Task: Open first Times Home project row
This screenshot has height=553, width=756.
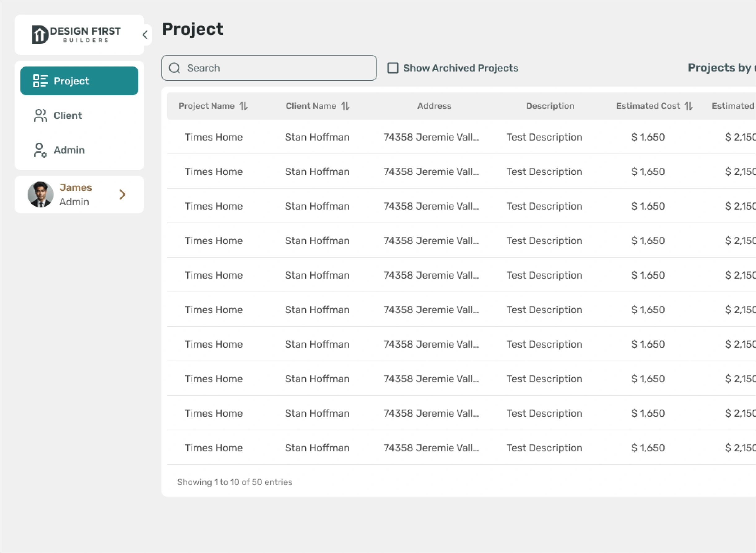Action: pos(214,137)
